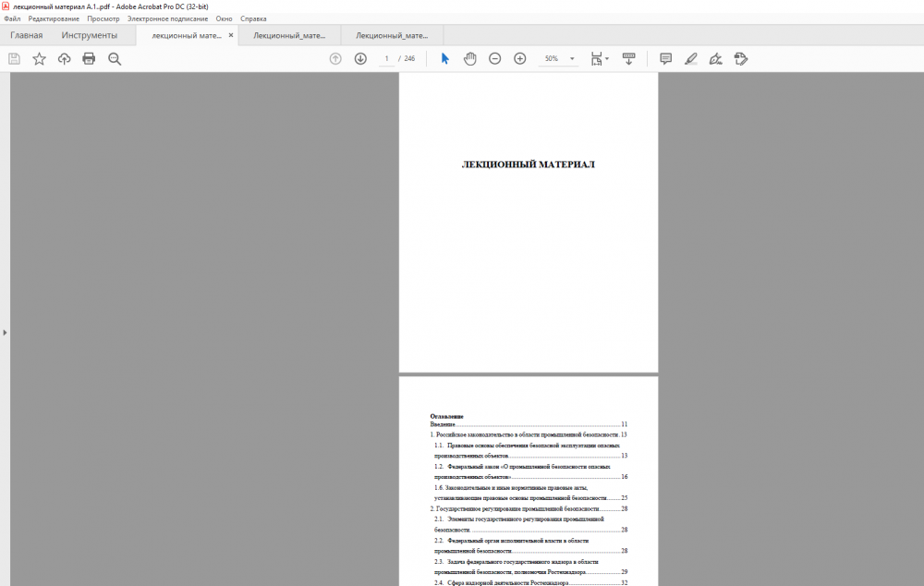
Task: Switch to third Лекционный_мате... document tab
Action: click(x=392, y=35)
